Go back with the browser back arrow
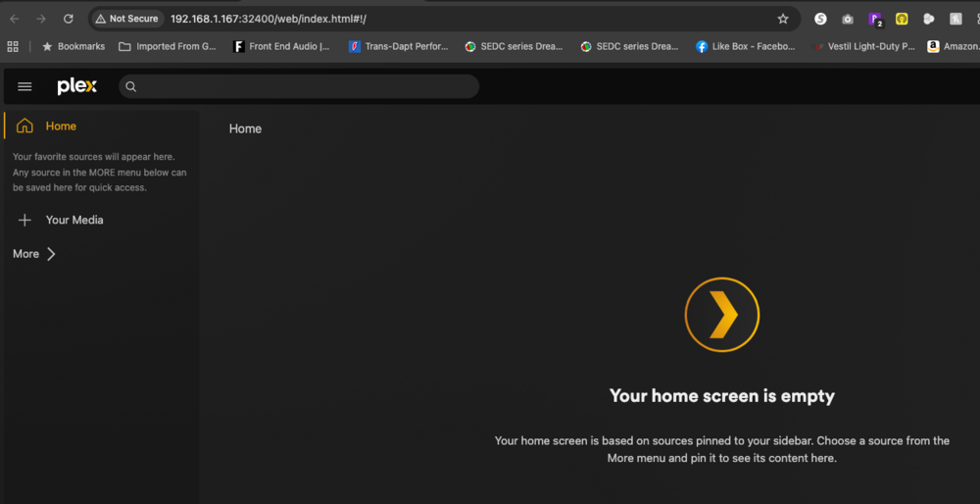Screen dimensions: 980x504 click(x=15, y=19)
